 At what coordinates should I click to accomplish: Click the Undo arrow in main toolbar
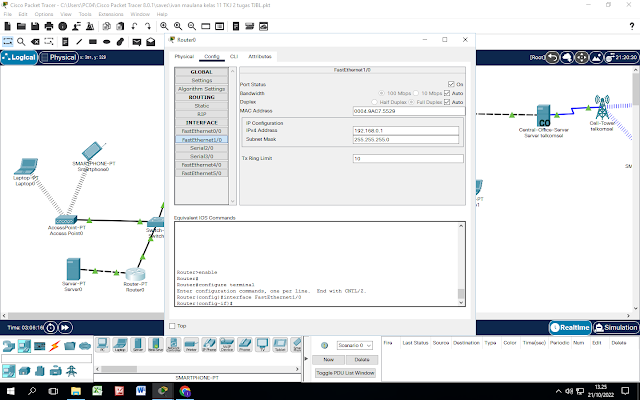point(134,27)
